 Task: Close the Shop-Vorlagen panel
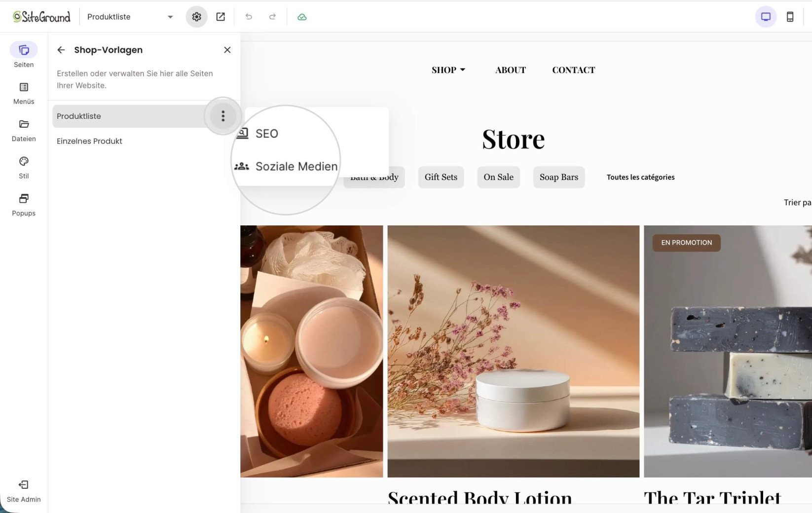tap(227, 50)
